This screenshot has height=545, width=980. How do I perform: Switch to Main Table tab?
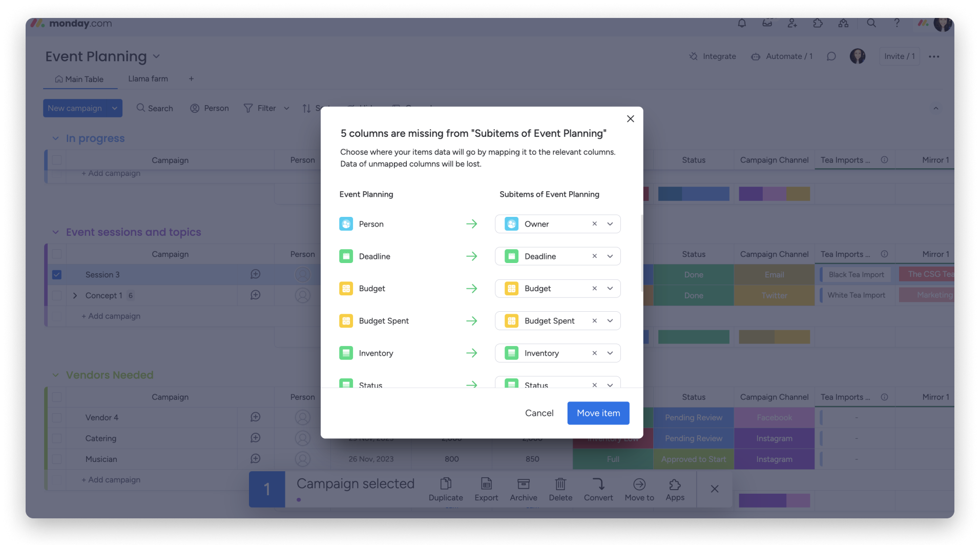point(79,79)
